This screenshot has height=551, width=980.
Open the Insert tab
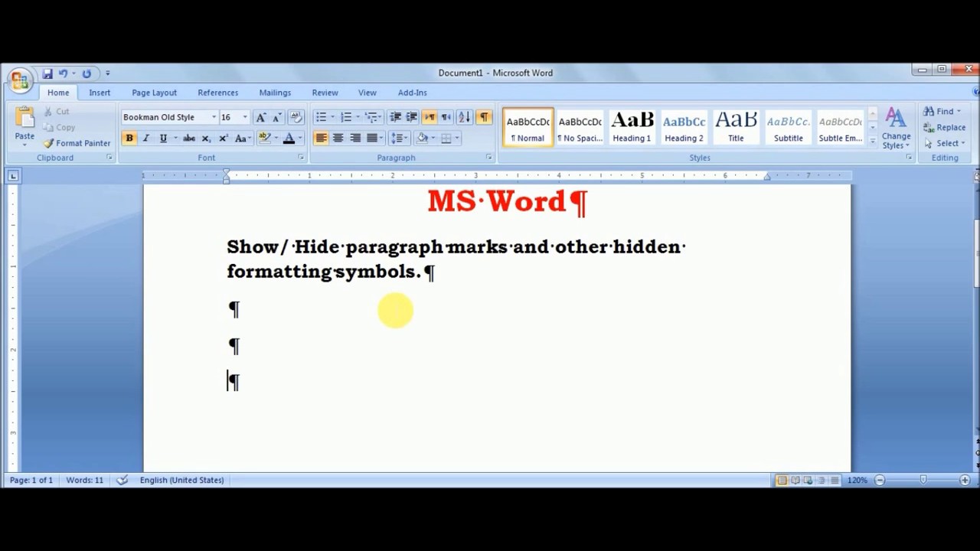[100, 93]
